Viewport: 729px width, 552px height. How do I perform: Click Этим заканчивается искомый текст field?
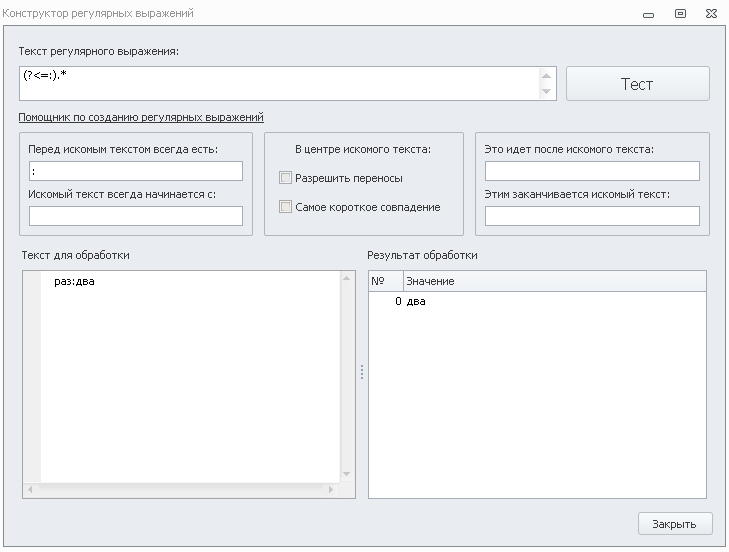pyautogui.click(x=592, y=216)
